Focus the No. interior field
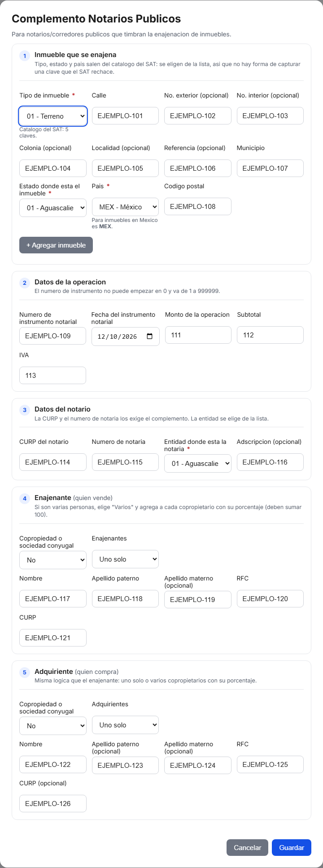Image resolution: width=323 pixels, height=868 pixels. (x=270, y=115)
